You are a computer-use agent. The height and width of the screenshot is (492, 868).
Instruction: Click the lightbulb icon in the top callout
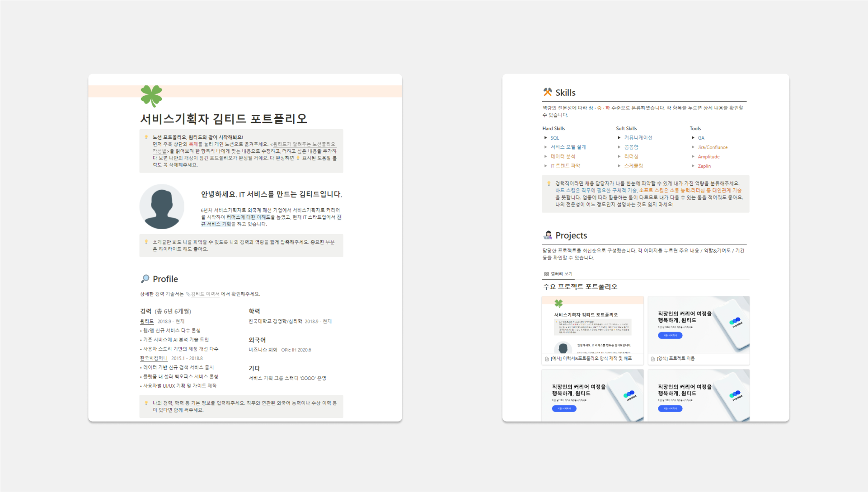(146, 137)
